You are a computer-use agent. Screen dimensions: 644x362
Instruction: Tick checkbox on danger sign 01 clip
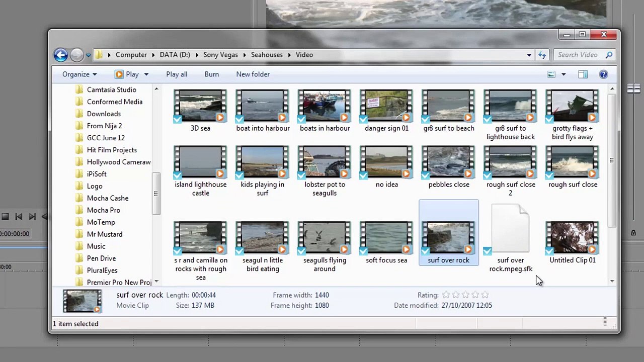tap(363, 119)
